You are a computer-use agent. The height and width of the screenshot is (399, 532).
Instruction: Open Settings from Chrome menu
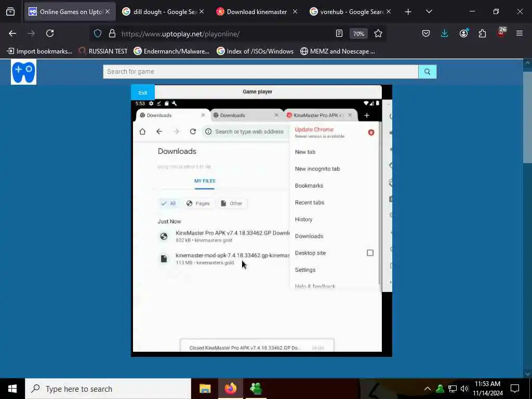point(334,270)
